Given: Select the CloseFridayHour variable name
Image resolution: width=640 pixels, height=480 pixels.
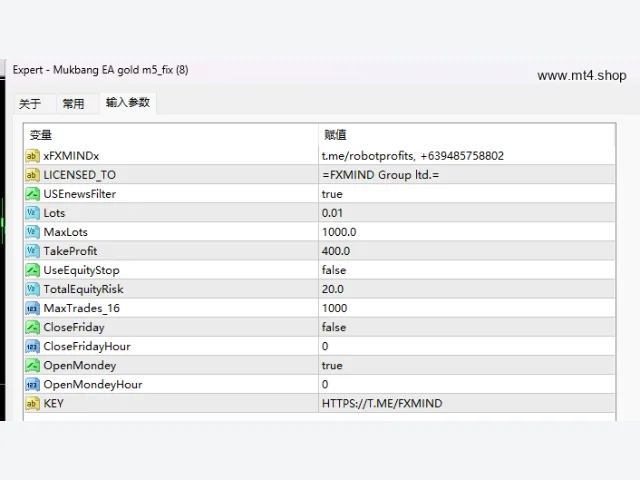Looking at the screenshot, I should pos(87,347).
